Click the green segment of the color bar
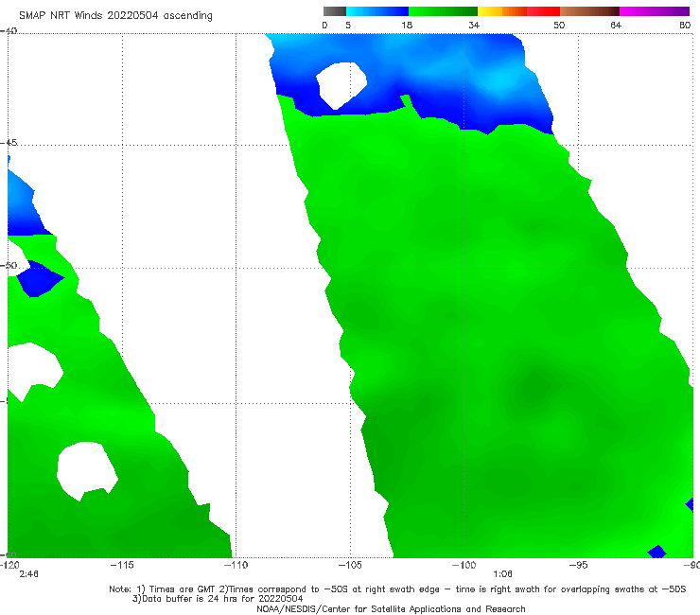Viewport: 700px width, 615px height. 443,11
